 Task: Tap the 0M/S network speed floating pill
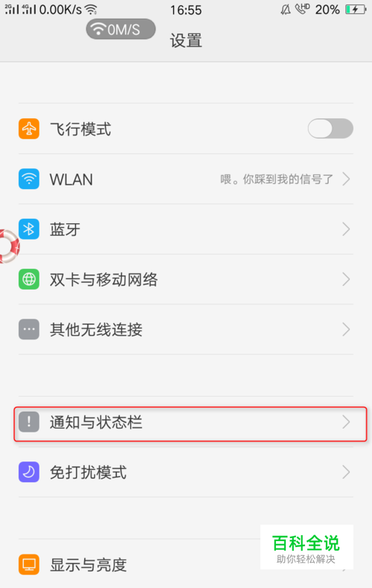click(x=121, y=29)
